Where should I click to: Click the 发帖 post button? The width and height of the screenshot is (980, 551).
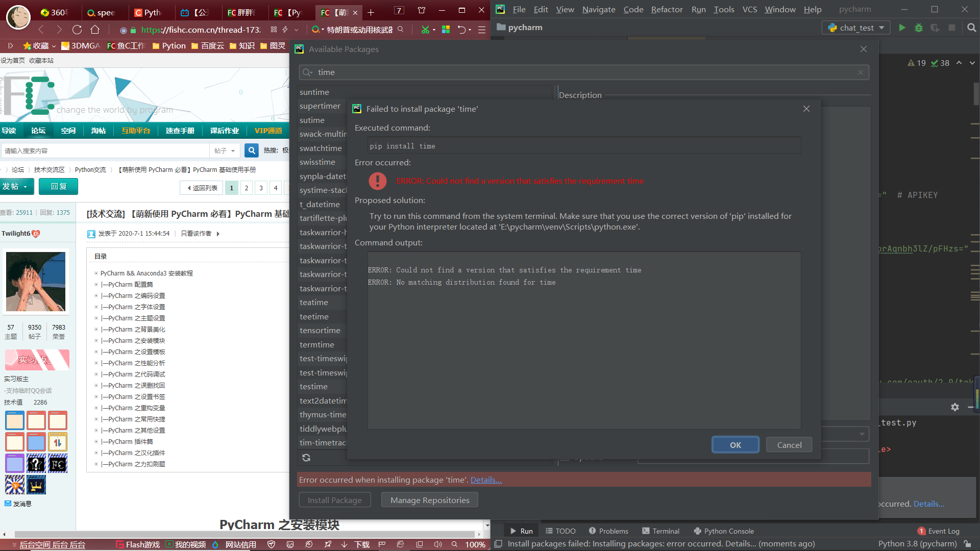[17, 187]
